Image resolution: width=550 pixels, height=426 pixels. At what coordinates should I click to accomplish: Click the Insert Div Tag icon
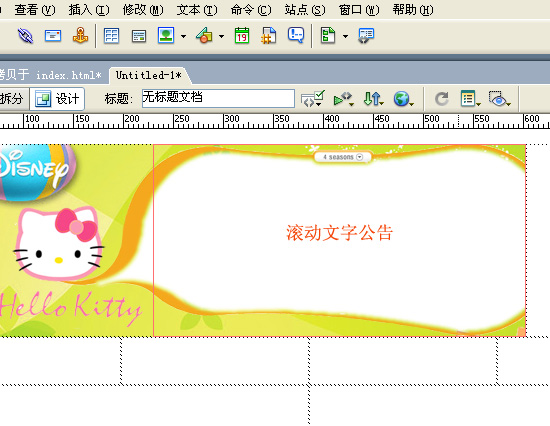(x=139, y=36)
